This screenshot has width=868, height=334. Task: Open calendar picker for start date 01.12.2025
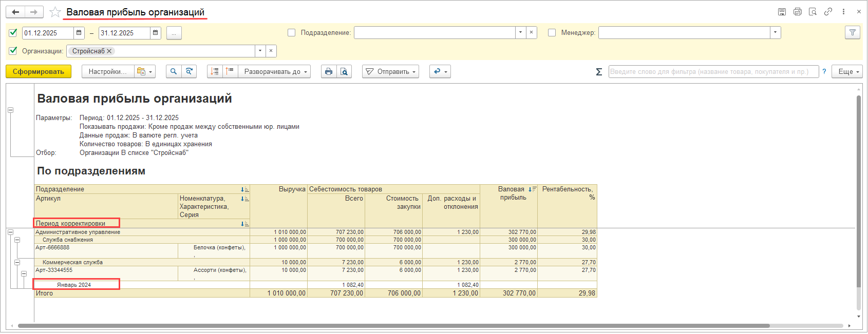79,33
